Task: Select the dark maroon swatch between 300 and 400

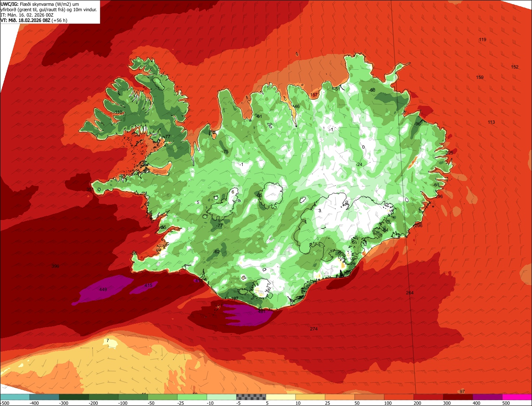Action: (457, 397)
